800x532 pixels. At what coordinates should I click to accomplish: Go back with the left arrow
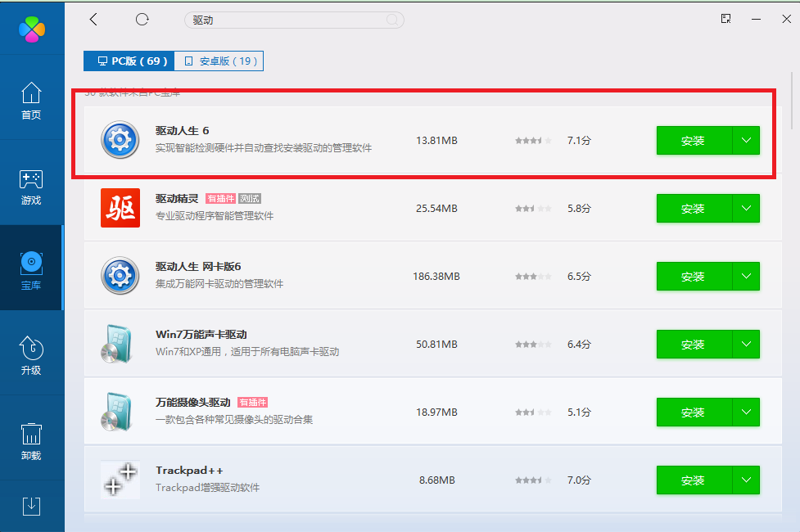coord(93,20)
